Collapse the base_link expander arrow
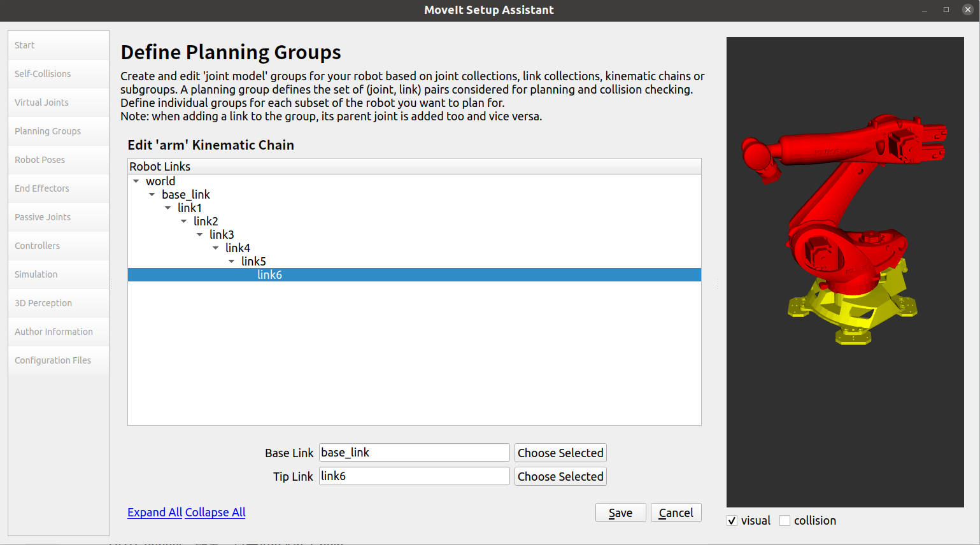980x545 pixels. click(x=152, y=195)
